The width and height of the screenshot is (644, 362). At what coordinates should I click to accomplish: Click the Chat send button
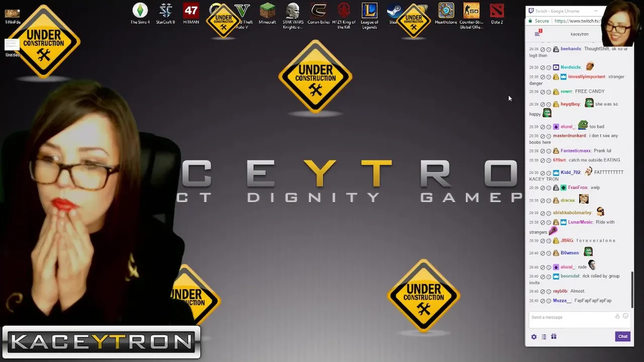coord(623,336)
